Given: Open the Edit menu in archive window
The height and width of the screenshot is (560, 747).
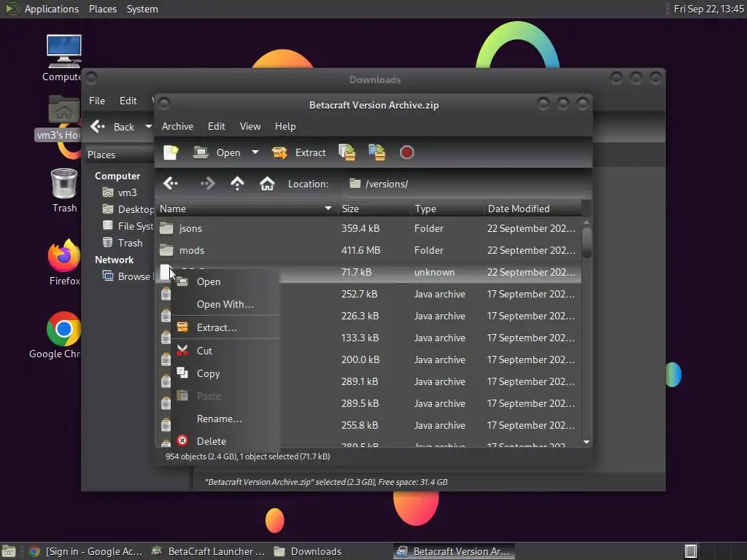Looking at the screenshot, I should pos(216,126).
